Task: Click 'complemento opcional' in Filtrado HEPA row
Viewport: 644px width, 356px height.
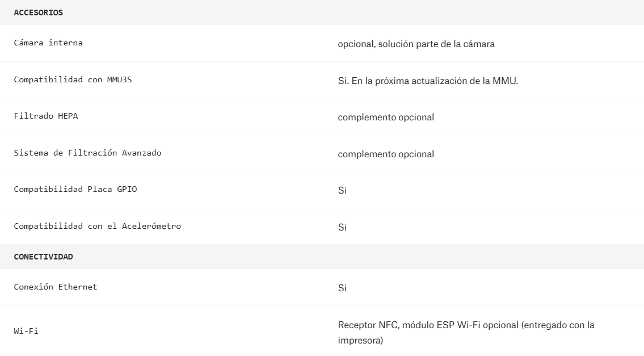Action: [x=385, y=118]
